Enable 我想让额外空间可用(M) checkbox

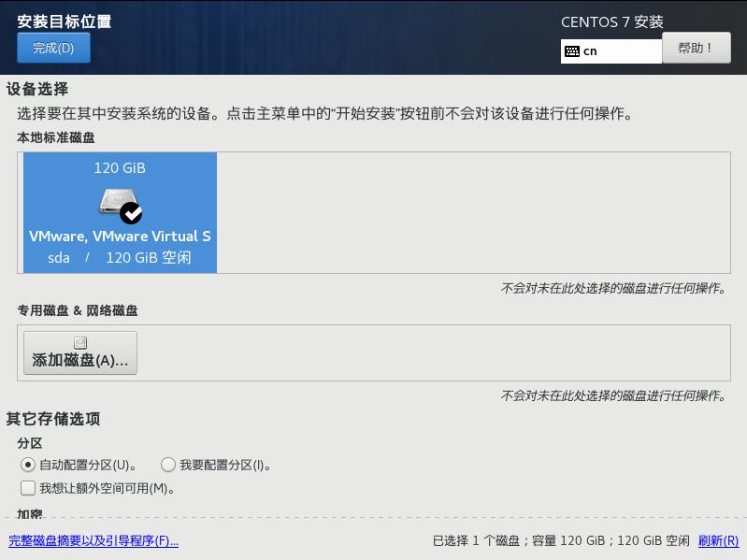28,488
